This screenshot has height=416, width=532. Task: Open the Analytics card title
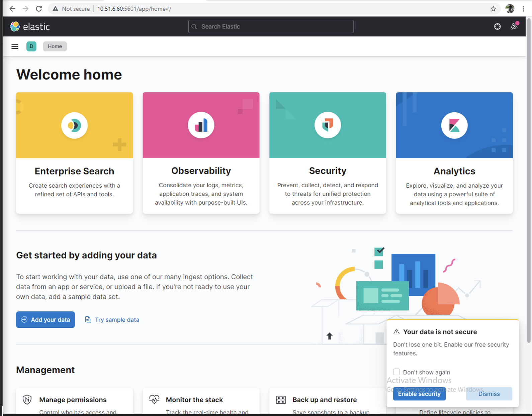[454, 171]
